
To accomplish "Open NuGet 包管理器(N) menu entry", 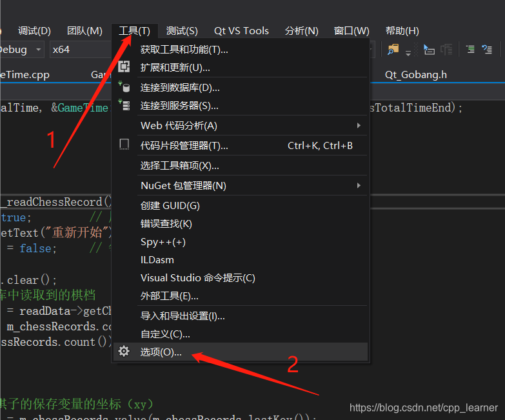I will tap(241, 186).
